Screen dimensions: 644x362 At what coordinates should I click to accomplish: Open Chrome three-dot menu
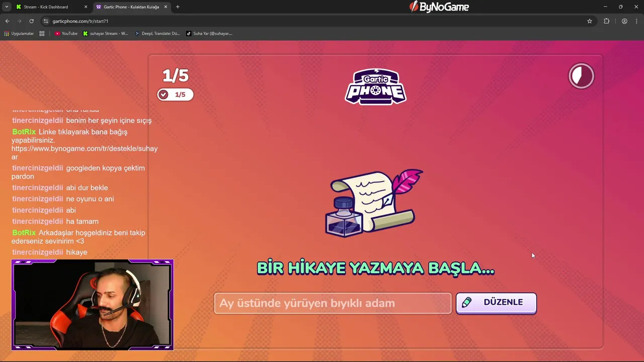(636, 21)
